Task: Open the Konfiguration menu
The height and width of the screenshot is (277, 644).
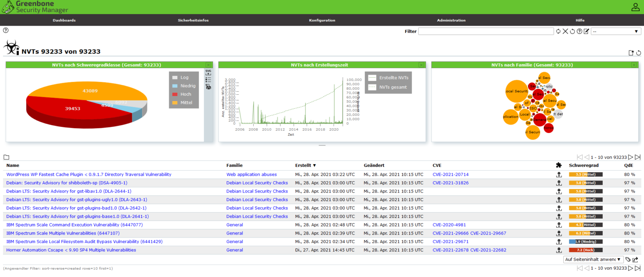Action: tap(322, 20)
